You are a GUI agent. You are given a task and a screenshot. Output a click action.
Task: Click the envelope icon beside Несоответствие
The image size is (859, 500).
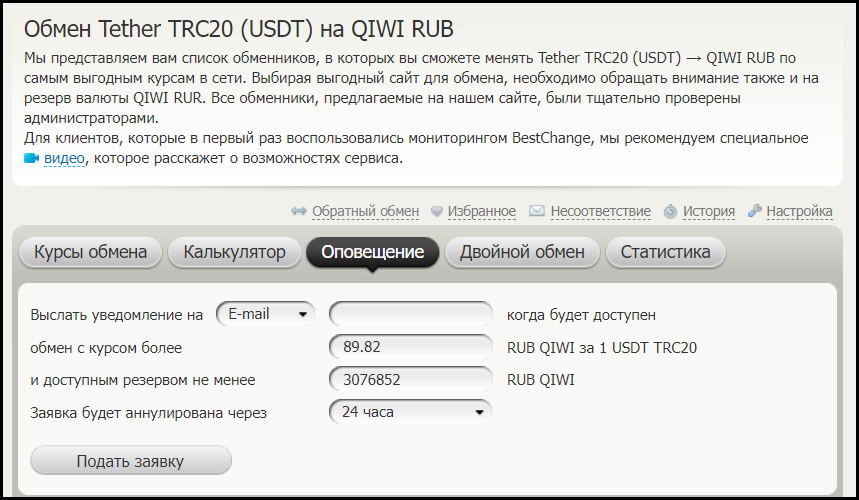[x=537, y=211]
